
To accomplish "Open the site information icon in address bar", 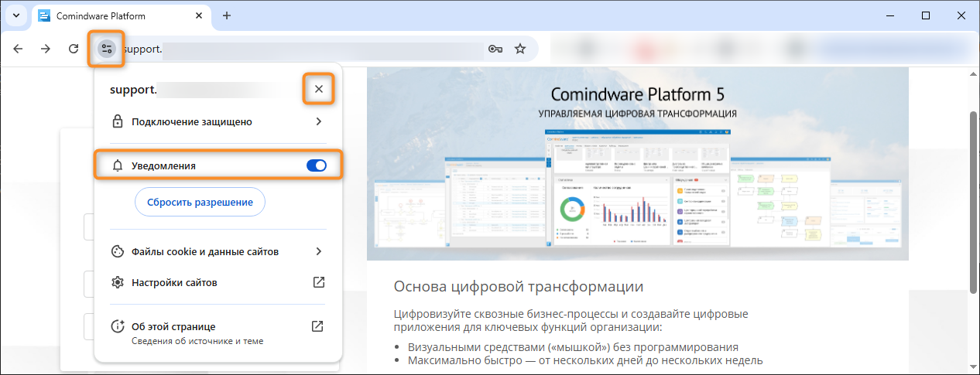I will [107, 49].
